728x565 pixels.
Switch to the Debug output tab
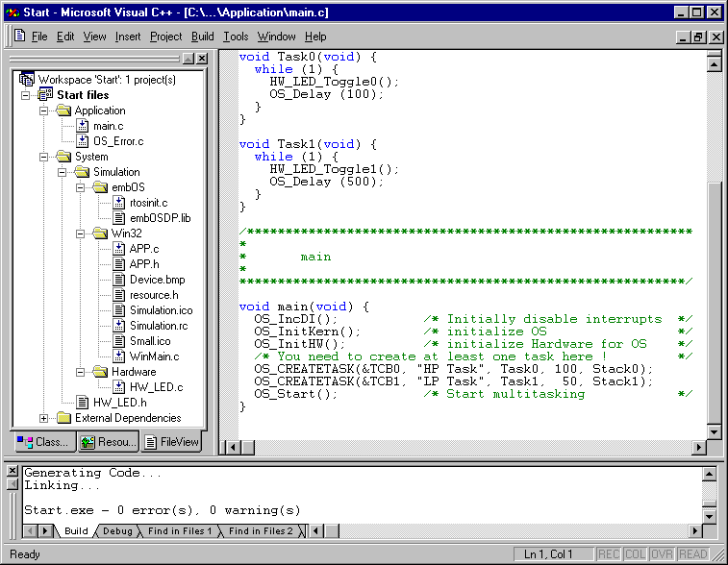coord(117,530)
